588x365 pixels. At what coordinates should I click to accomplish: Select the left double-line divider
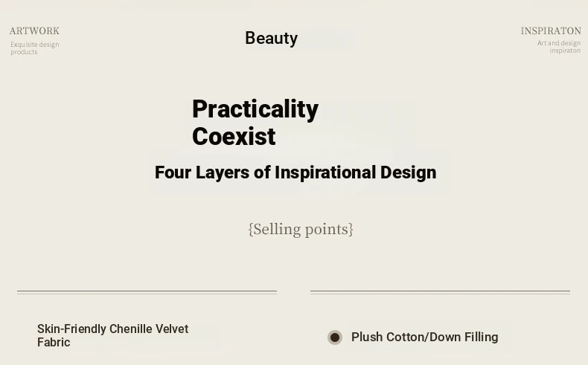click(x=147, y=292)
